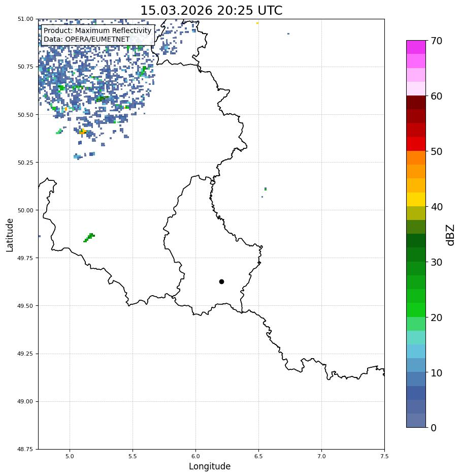The image size is (461, 476).
Task: Click the magenta top segment of the colorbar
Action: coord(416,47)
